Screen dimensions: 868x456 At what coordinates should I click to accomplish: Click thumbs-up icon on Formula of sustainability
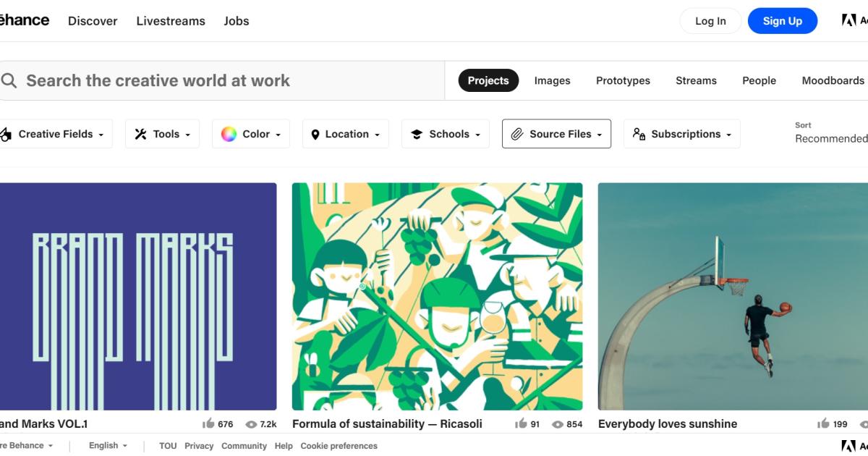(521, 424)
